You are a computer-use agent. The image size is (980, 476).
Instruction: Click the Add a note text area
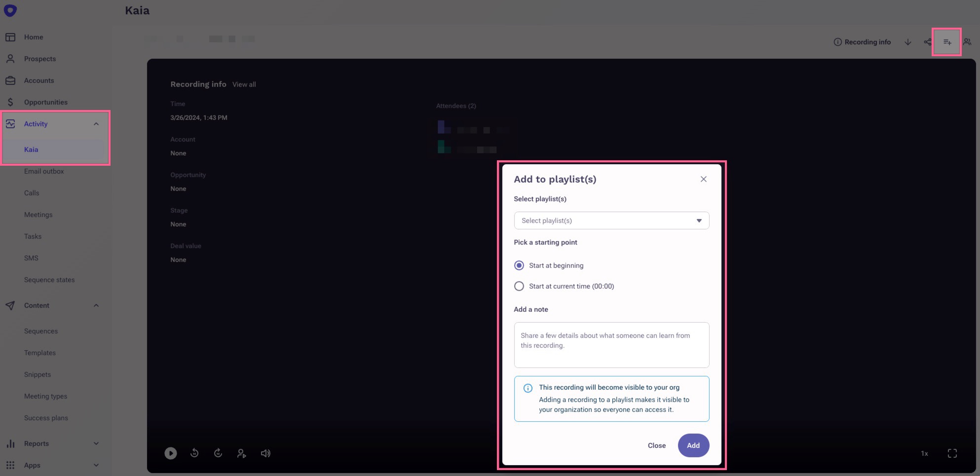tap(611, 345)
